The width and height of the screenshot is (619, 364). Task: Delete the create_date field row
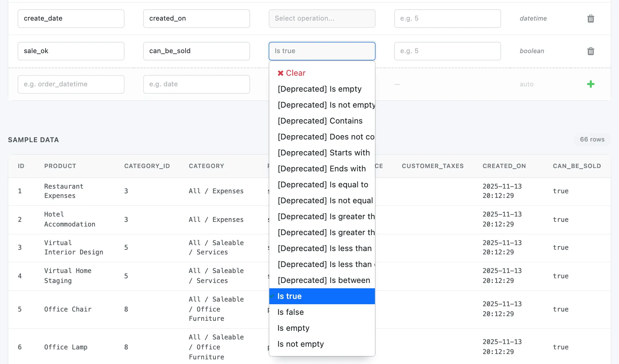click(590, 19)
